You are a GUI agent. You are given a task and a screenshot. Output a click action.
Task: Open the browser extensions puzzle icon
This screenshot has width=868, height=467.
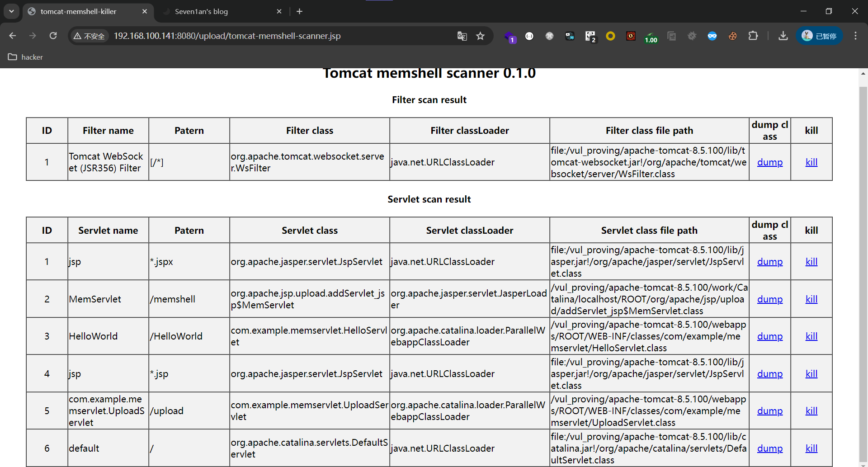tap(753, 36)
